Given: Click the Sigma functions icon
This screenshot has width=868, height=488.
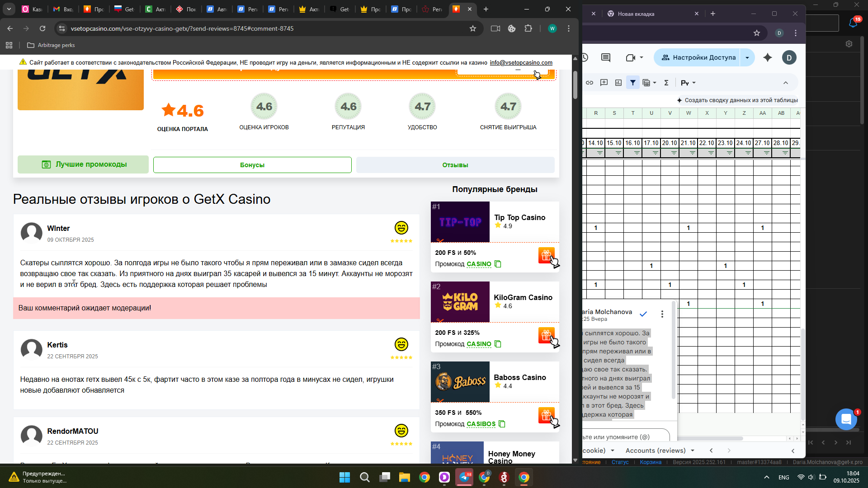Looking at the screenshot, I should 666,83.
